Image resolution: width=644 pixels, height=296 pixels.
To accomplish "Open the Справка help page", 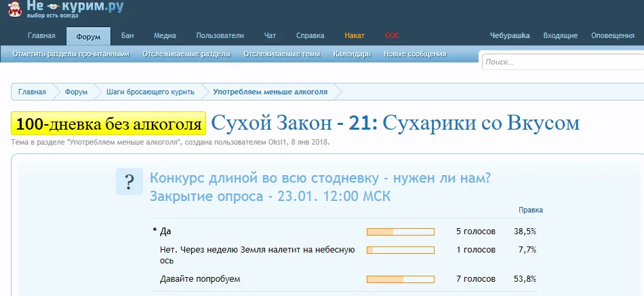I will pyautogui.click(x=310, y=35).
